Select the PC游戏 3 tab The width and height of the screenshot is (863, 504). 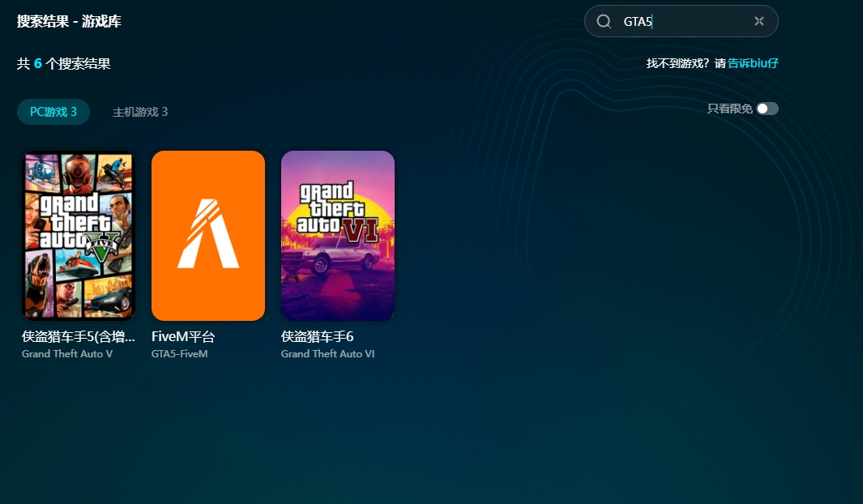53,112
